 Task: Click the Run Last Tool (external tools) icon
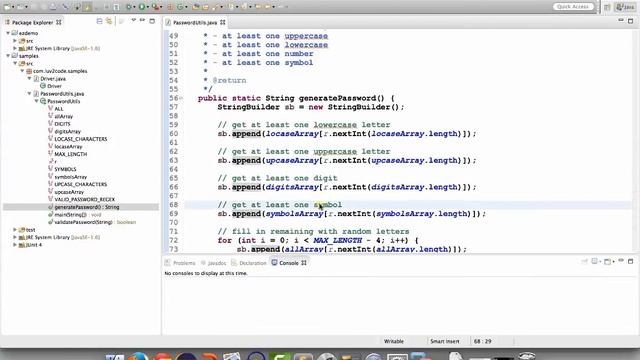pos(155,7)
